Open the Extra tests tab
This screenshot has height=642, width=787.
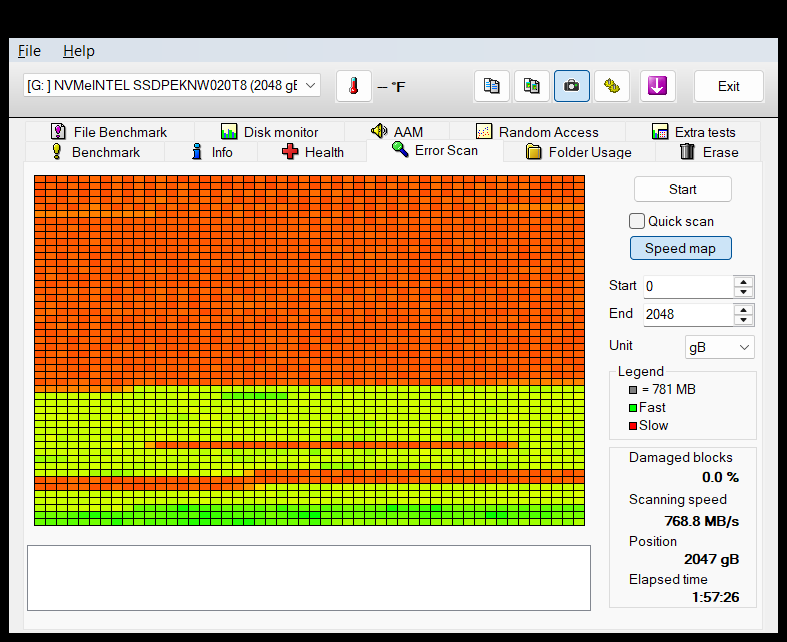[x=693, y=132]
